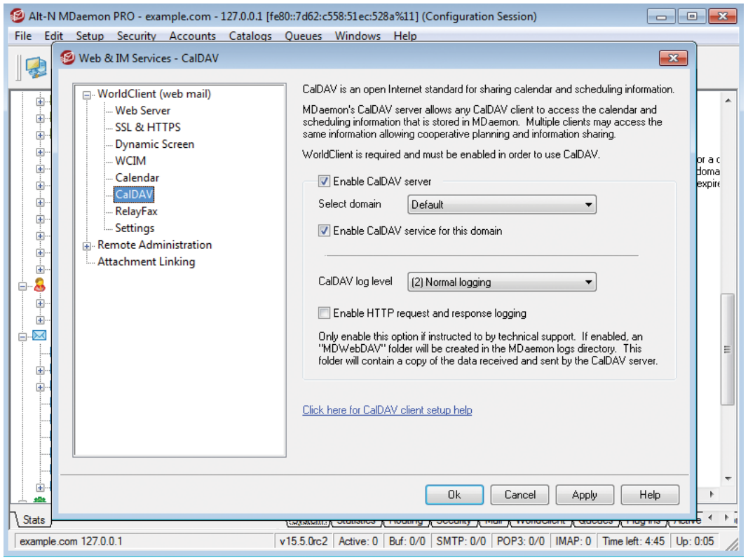Click the MDaemon icon in the main title bar
Screen dimensions: 748x560
coord(18,15)
